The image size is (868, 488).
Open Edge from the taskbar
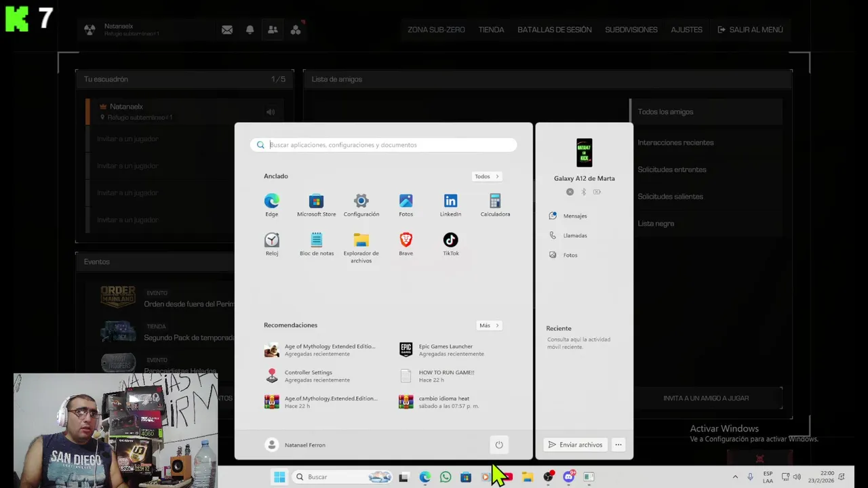click(425, 477)
